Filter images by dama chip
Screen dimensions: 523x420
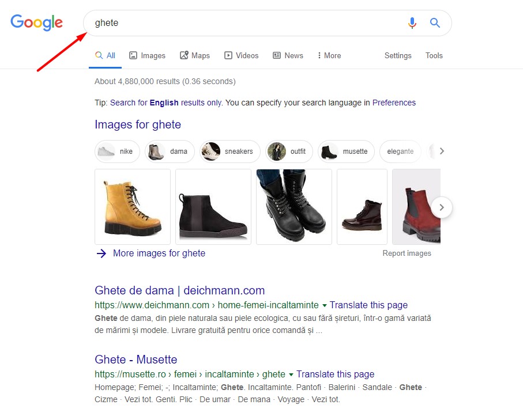click(x=170, y=152)
